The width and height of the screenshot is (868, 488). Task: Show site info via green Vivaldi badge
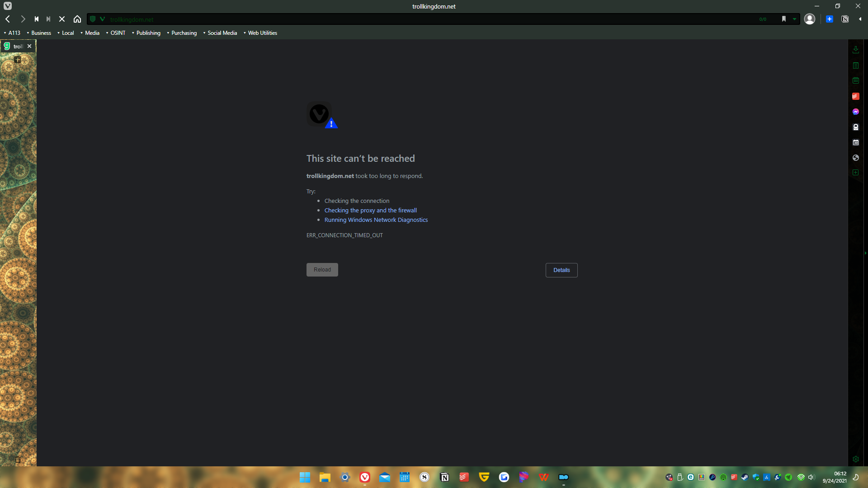pyautogui.click(x=103, y=19)
